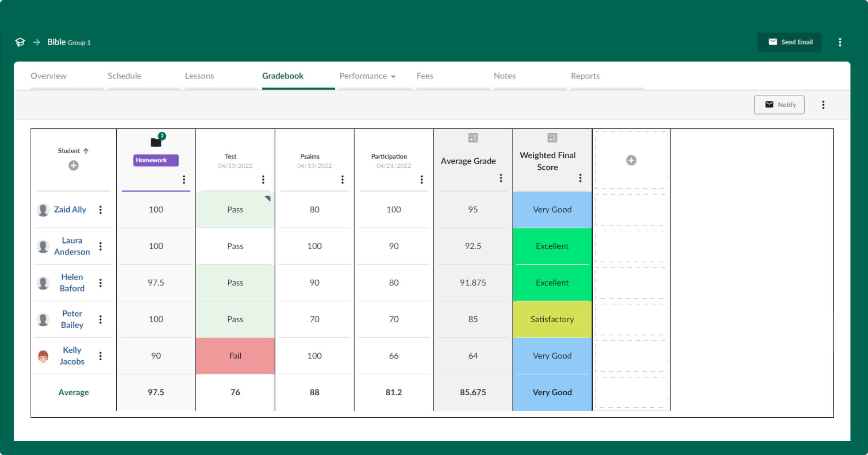Click Zaid Ally's profile avatar

pyautogui.click(x=44, y=209)
